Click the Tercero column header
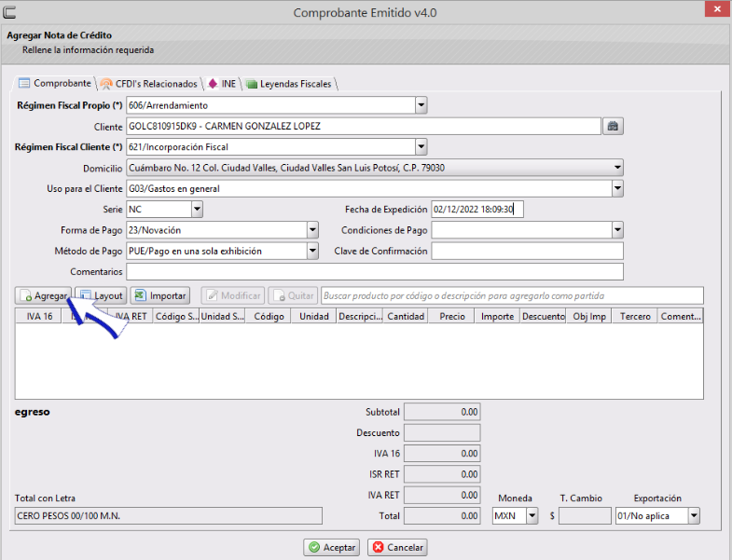 tap(635, 317)
